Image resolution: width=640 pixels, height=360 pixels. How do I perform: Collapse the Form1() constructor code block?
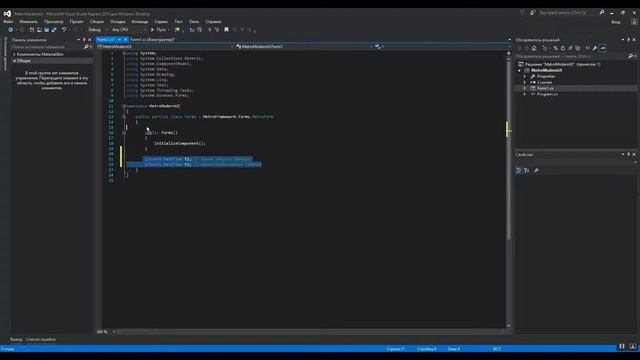[x=124, y=133]
